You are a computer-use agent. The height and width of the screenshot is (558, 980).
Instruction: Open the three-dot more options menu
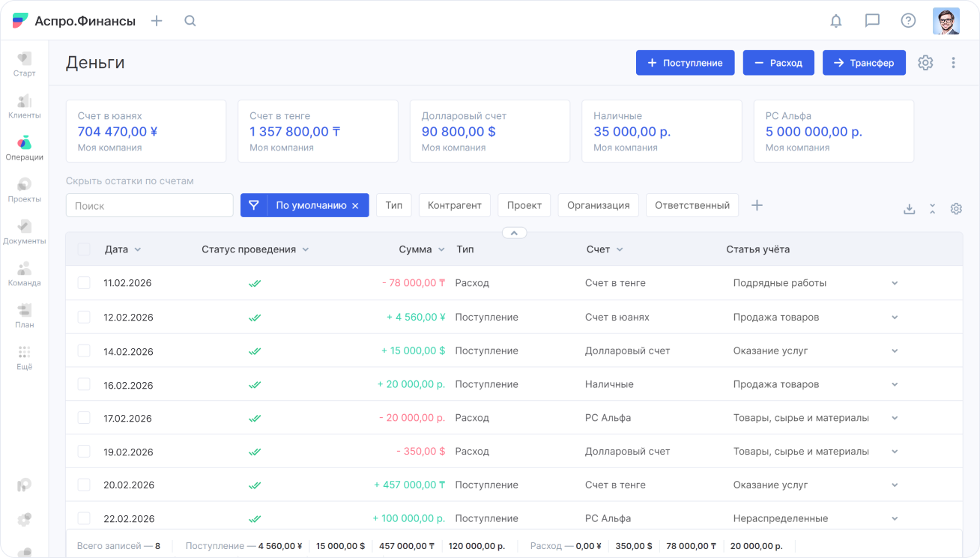953,63
